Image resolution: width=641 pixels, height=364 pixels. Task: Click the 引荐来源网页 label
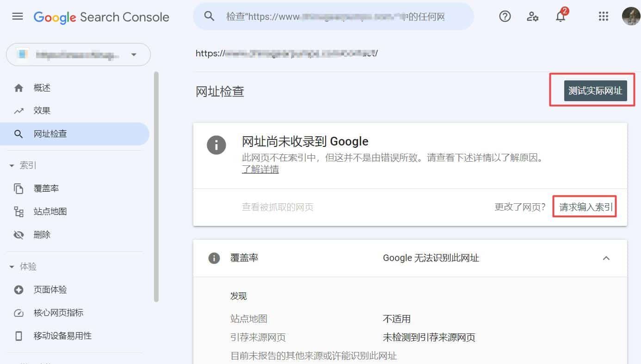258,338
